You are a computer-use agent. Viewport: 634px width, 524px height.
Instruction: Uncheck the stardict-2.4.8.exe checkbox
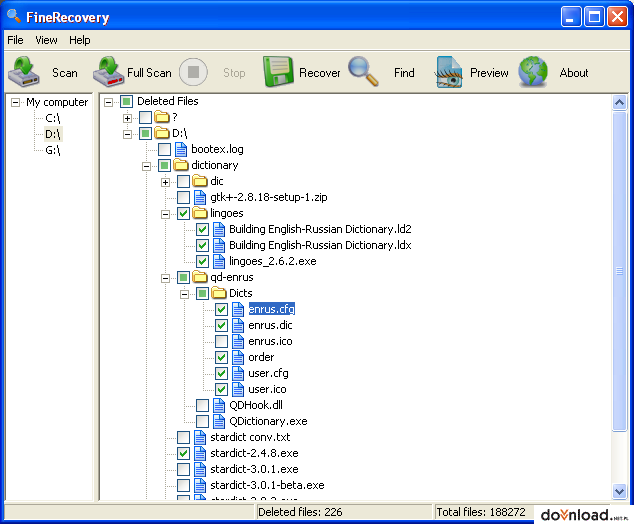tap(183, 453)
